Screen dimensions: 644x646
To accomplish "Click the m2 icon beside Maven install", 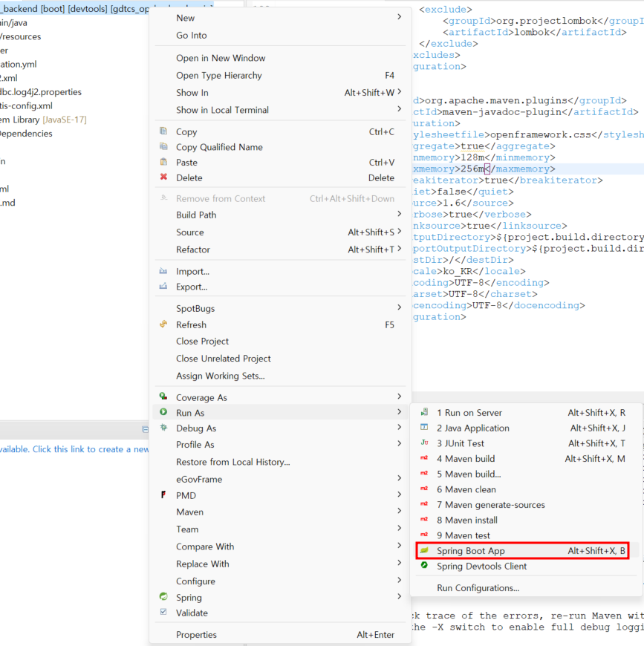I will pos(424,520).
